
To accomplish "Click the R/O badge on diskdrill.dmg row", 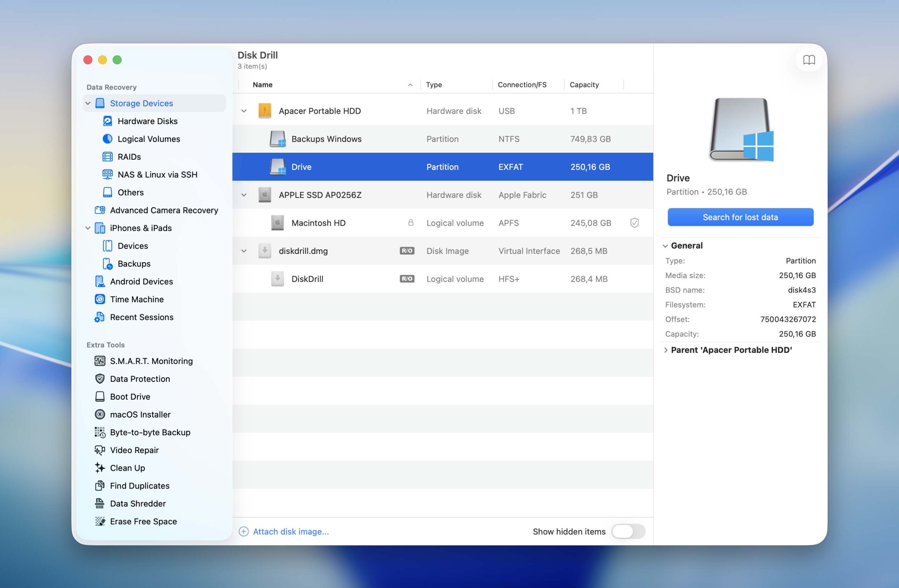I will click(x=407, y=251).
